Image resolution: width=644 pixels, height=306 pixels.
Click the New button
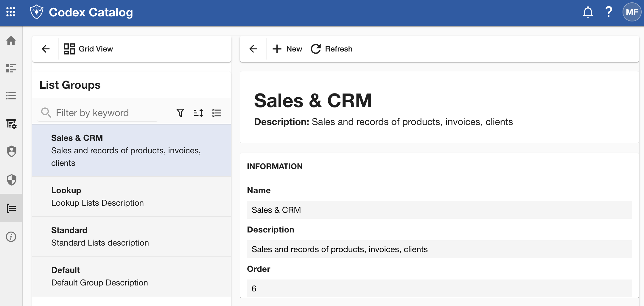[x=287, y=49]
